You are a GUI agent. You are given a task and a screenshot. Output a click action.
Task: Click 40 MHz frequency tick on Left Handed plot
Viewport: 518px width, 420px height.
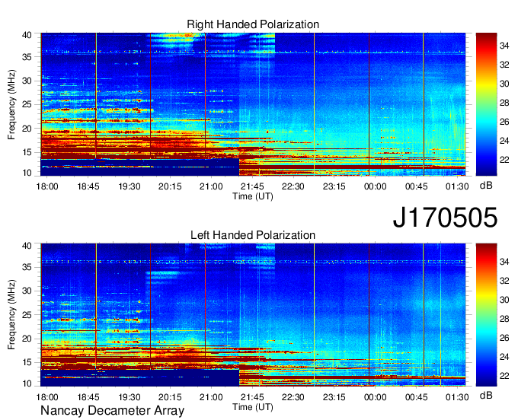click(x=27, y=246)
